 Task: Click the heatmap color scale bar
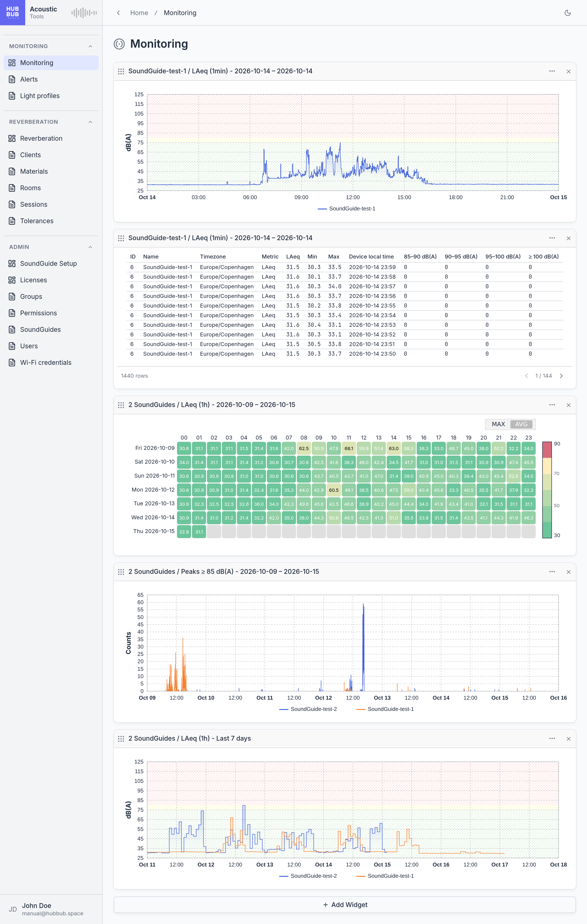pyautogui.click(x=547, y=490)
